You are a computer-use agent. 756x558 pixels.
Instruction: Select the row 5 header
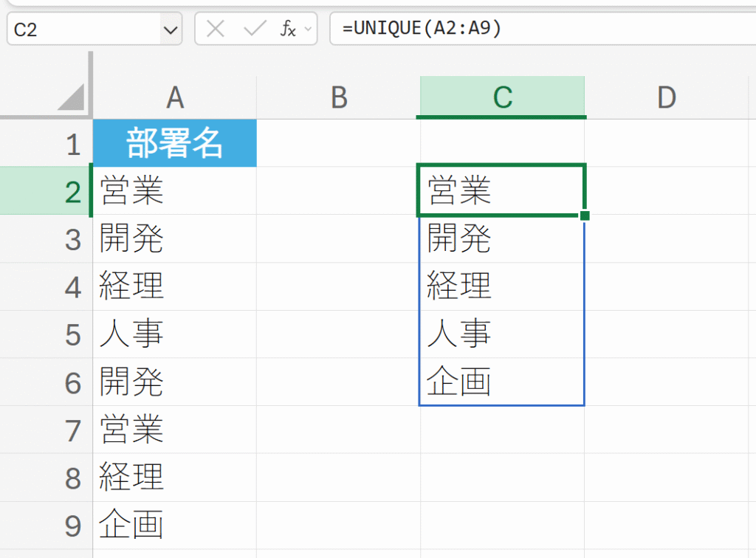[72, 334]
